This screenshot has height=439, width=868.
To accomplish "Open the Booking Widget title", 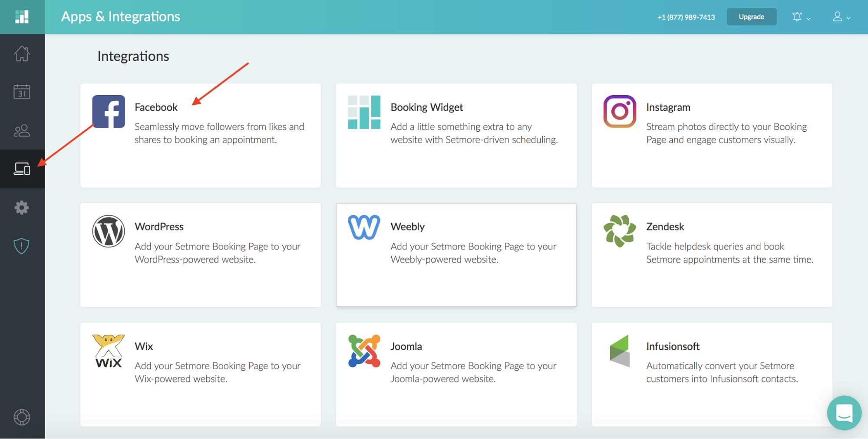I will click(426, 107).
